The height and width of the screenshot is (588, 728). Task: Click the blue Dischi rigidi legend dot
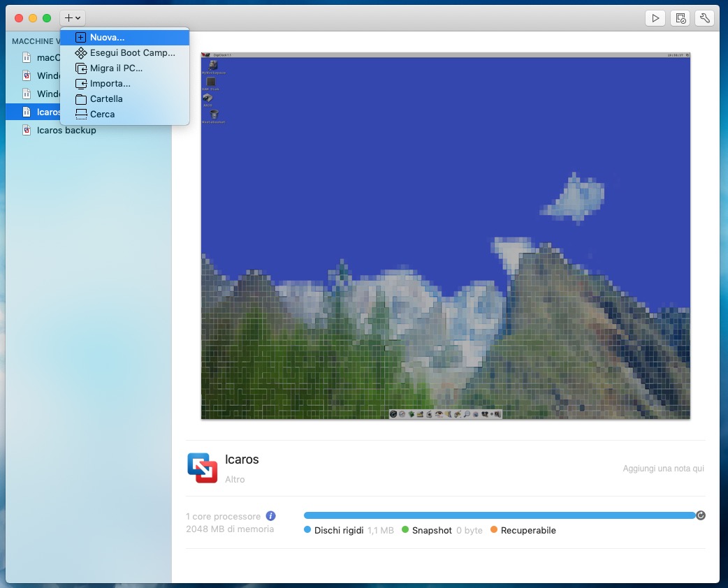coord(307,530)
